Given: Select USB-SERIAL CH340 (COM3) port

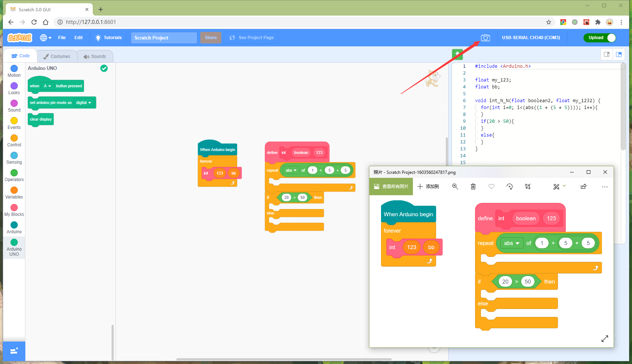Looking at the screenshot, I should (x=531, y=38).
